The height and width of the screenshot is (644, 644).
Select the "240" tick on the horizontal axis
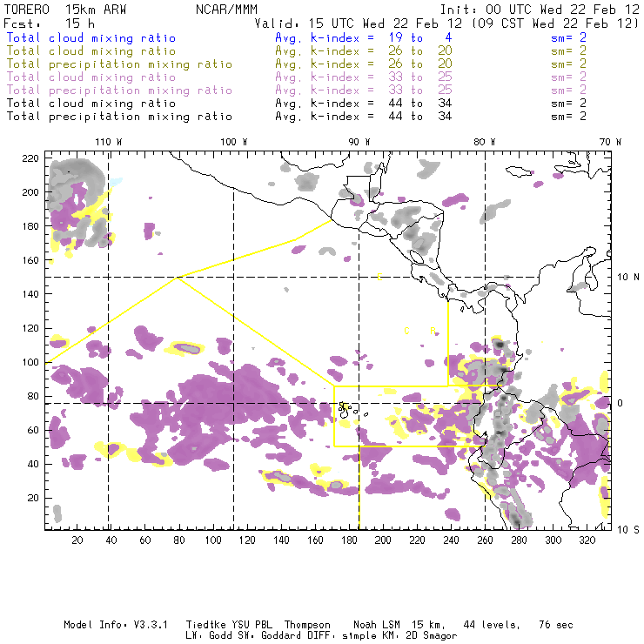[451, 540]
